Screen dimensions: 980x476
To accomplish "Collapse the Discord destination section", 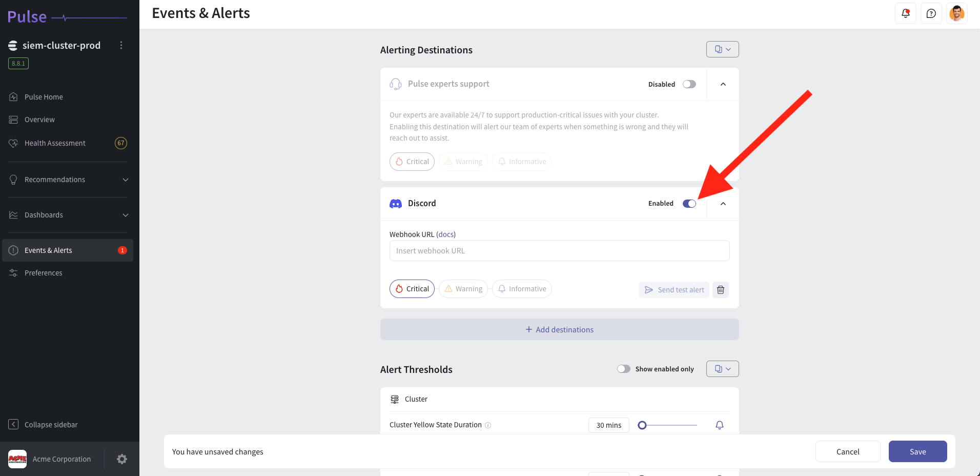I will [723, 204].
